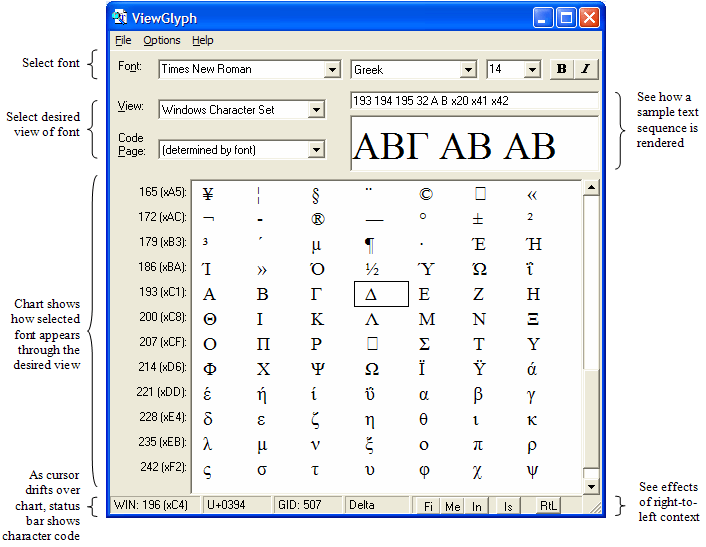Open the File menu
The width and height of the screenshot is (706, 547).
pyautogui.click(x=123, y=40)
